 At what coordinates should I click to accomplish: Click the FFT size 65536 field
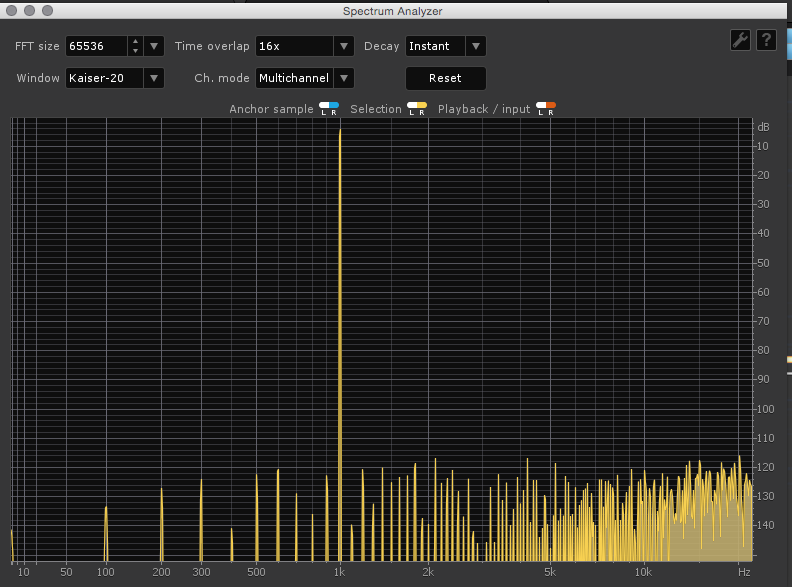[x=96, y=46]
